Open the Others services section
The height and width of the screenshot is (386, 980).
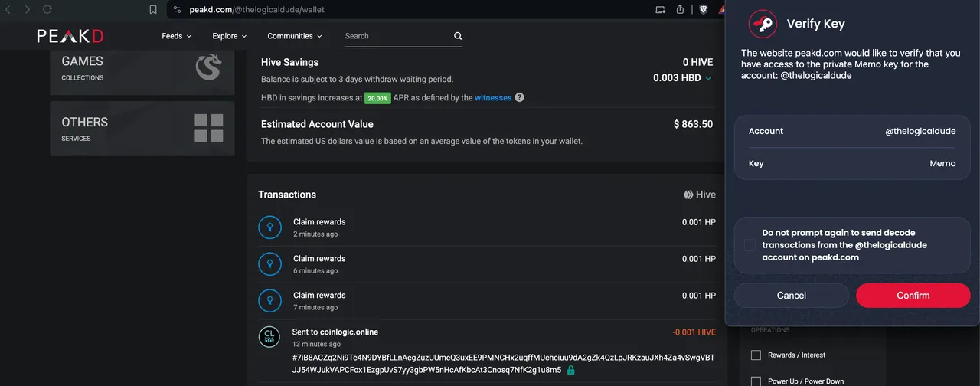point(142,128)
